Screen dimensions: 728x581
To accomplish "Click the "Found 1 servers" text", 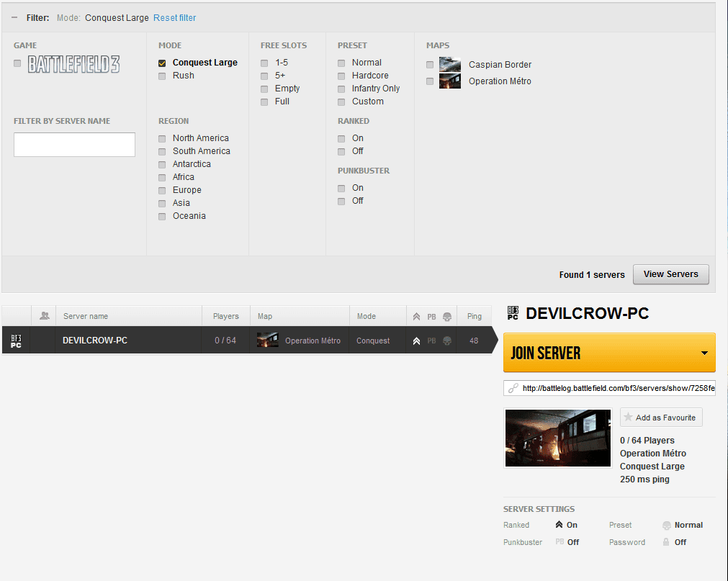I will point(592,275).
